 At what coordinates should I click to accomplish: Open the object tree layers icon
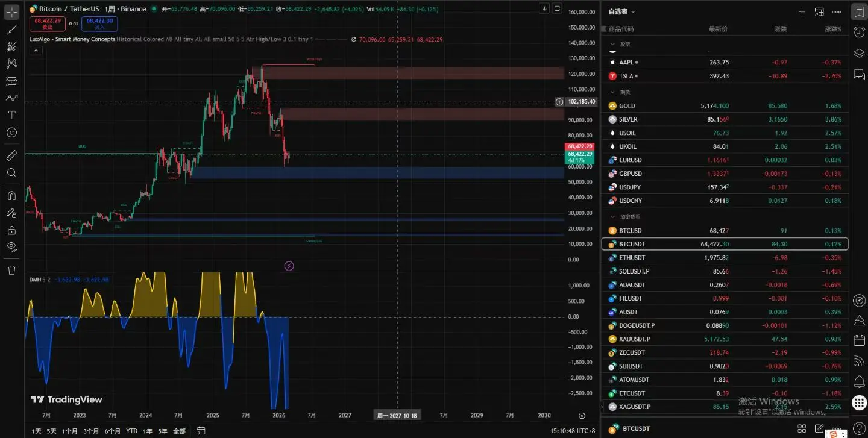click(x=859, y=53)
